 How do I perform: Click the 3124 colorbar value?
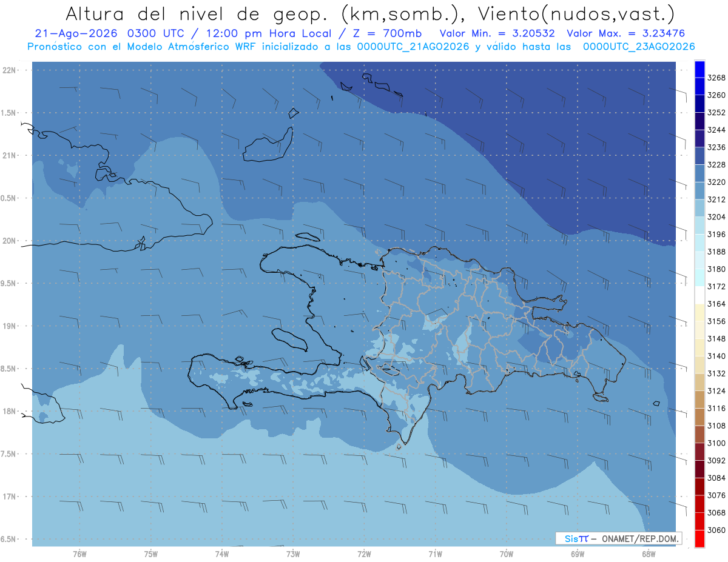pyautogui.click(x=716, y=390)
